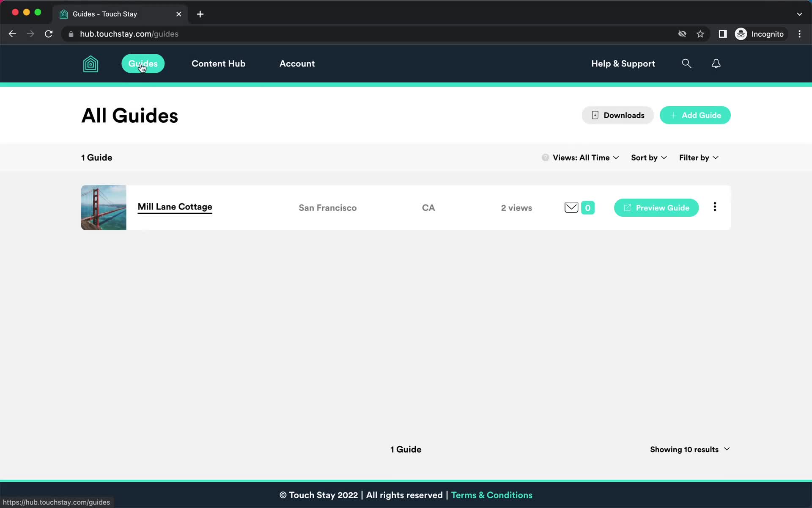Click the Downloads icon button
812x508 pixels.
(596, 115)
